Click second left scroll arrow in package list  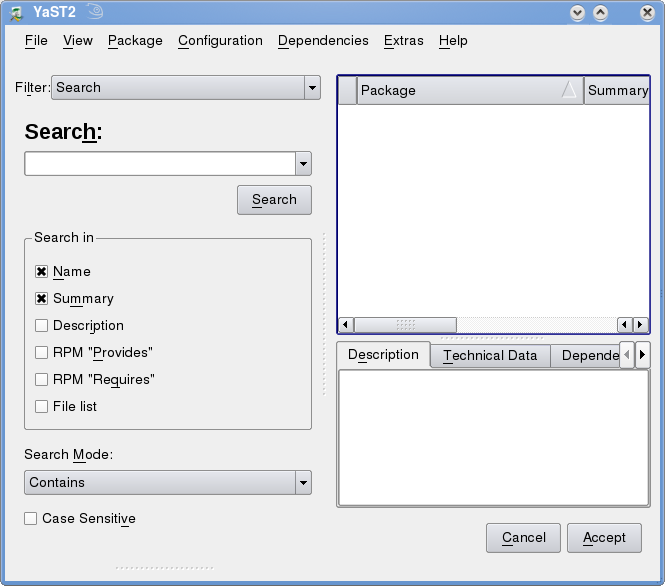point(624,325)
